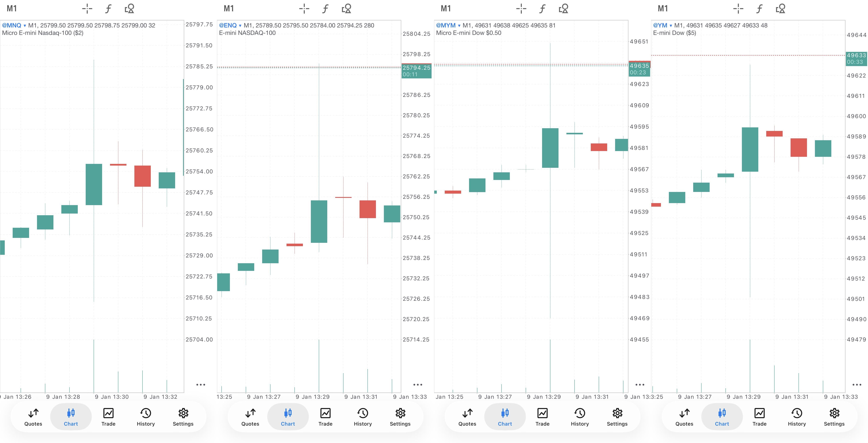Open indicators function icon in the ENQ chart

pos(325,9)
